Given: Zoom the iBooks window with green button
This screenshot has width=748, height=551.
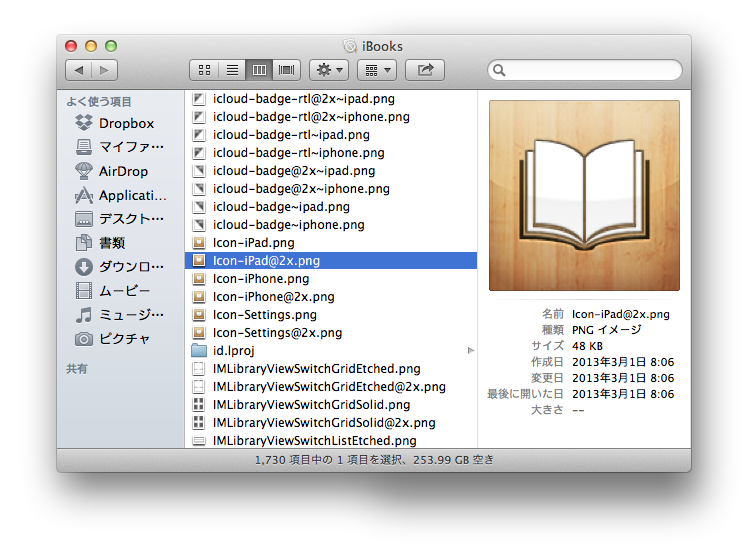Looking at the screenshot, I should click(x=111, y=46).
